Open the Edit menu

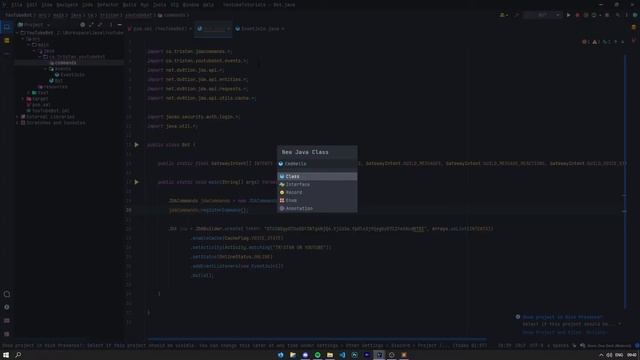coord(32,5)
